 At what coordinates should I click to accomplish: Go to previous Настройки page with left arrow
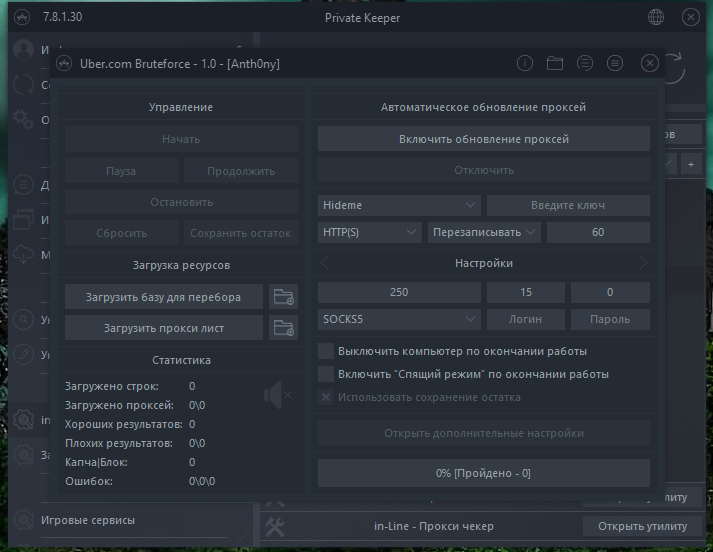click(325, 263)
